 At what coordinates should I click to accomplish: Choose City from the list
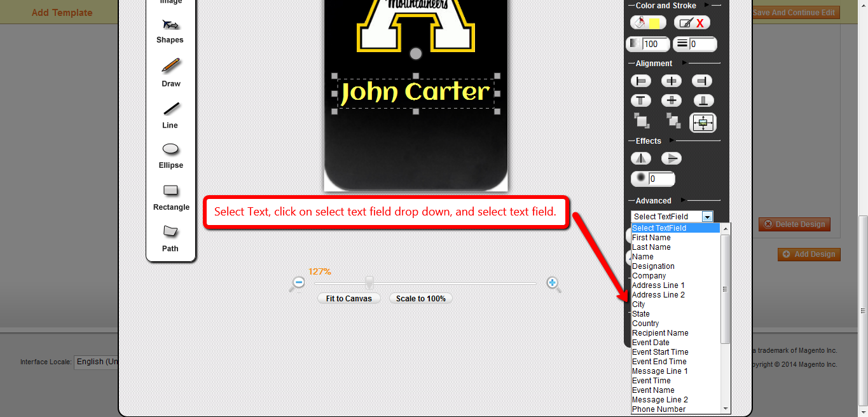point(675,304)
